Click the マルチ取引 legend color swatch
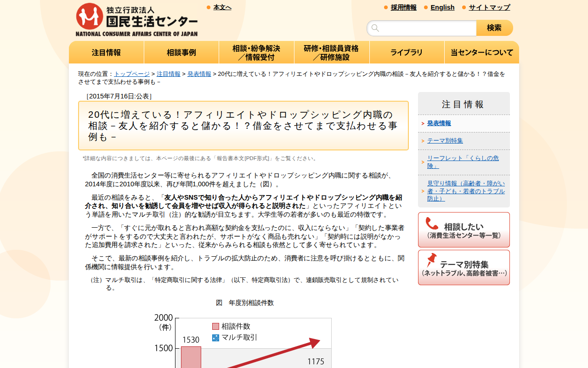Image resolution: width=588 pixels, height=368 pixels. click(x=215, y=338)
